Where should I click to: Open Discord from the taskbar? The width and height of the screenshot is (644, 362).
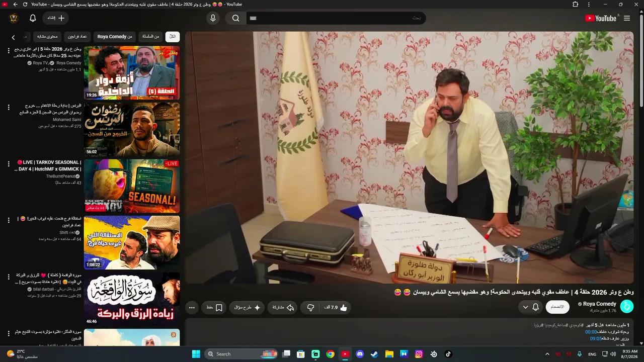pyautogui.click(x=360, y=354)
